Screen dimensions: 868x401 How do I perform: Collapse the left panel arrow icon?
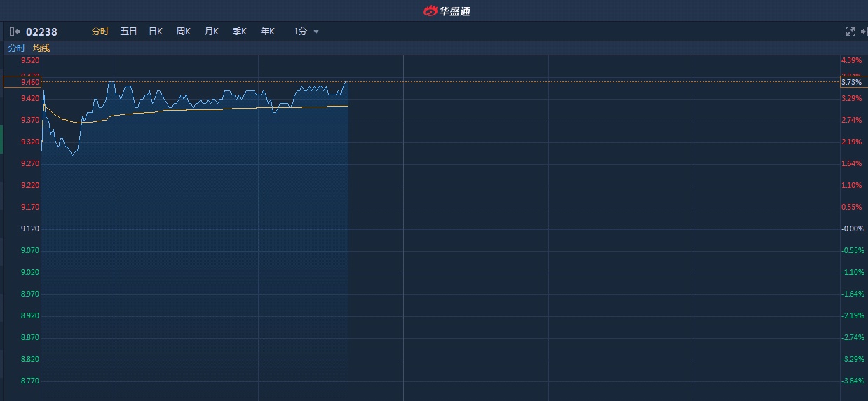(14, 32)
